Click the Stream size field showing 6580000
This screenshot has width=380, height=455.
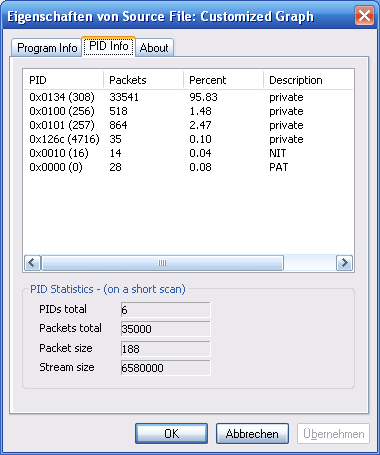[x=166, y=368]
